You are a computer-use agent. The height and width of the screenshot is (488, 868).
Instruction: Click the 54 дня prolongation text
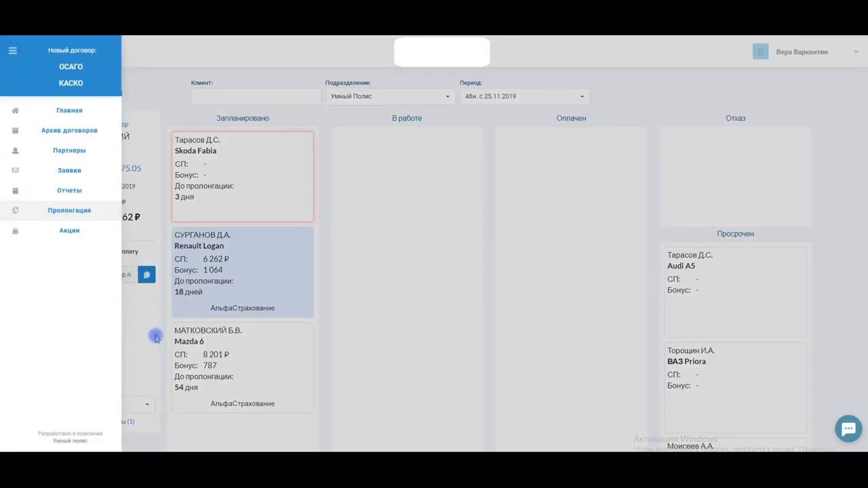click(x=186, y=388)
